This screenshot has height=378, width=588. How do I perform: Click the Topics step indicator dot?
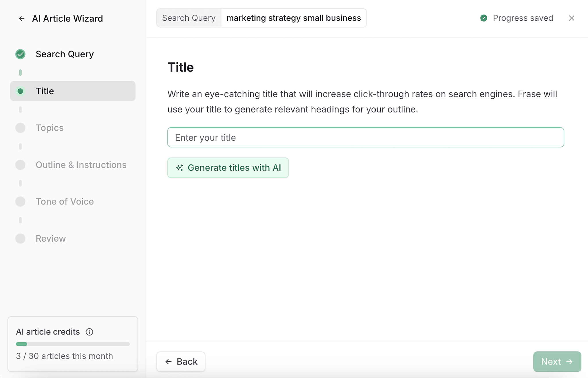point(21,128)
